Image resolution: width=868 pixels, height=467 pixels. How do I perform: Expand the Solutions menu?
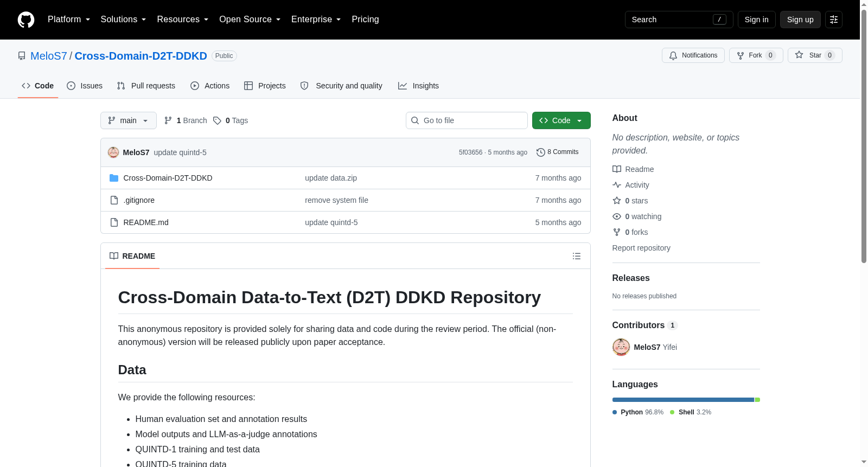pyautogui.click(x=124, y=20)
